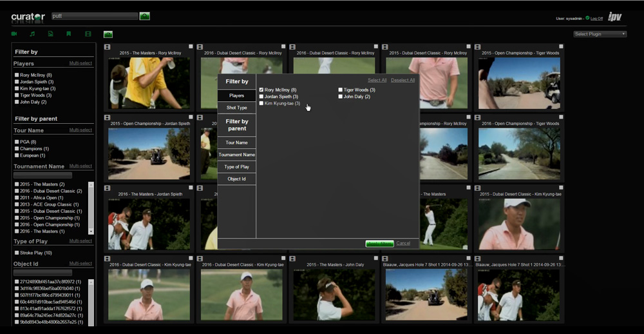This screenshot has height=334, width=644.
Task: Click the ipv logo at top right
Action: pyautogui.click(x=614, y=17)
